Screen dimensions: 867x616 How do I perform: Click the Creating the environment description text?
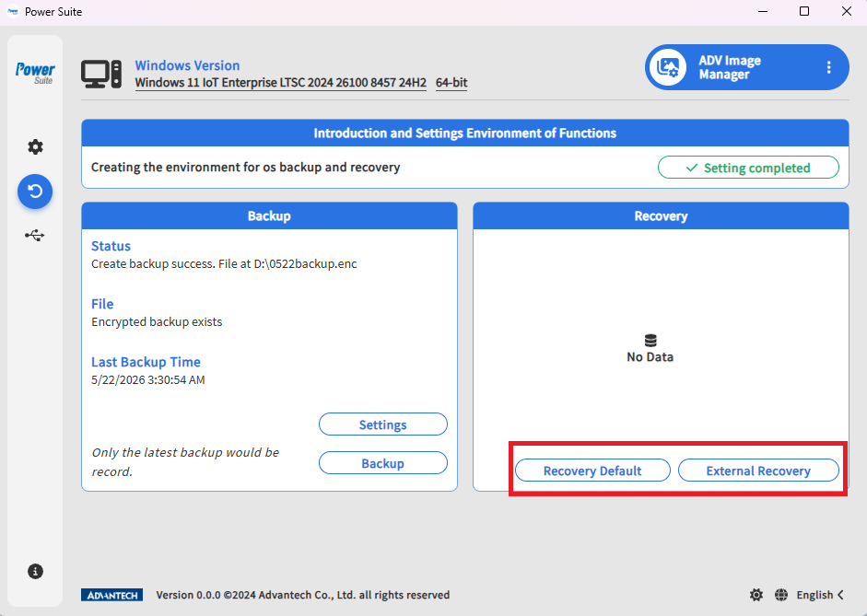pyautogui.click(x=245, y=168)
